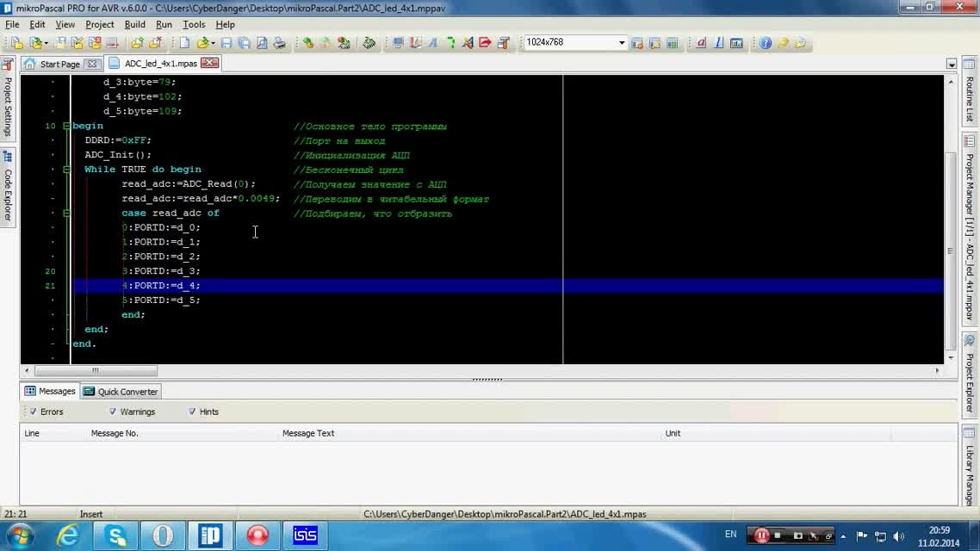Open Skype from the Windows taskbar
Screen dimensions: 980x551
click(115, 536)
